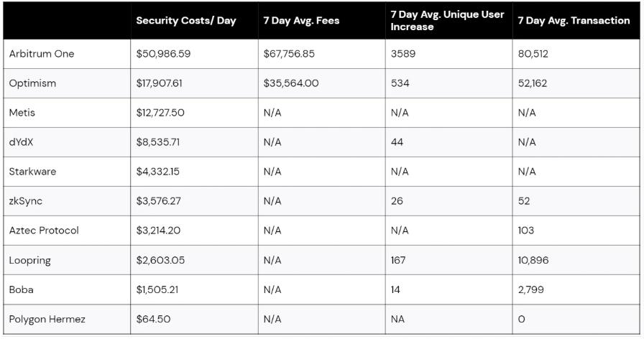This screenshot has height=339, width=644.
Task: Click the 7 Day Avg. Unique User Increase header
Action: 447,20
